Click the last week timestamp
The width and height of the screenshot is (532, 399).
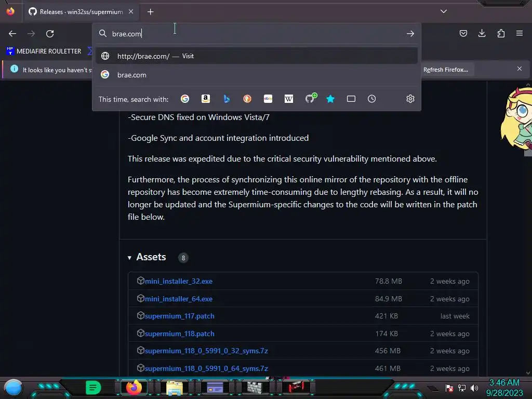tap(455, 316)
